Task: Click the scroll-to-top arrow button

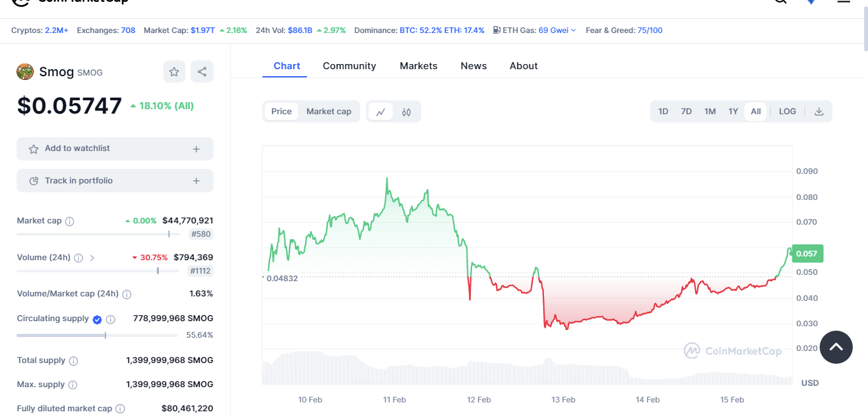Action: [836, 347]
